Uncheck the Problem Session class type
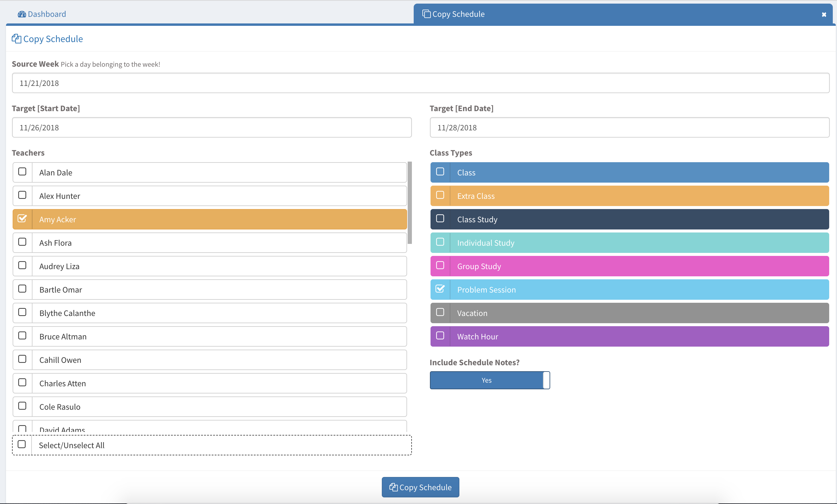The height and width of the screenshot is (504, 837). tap(440, 289)
